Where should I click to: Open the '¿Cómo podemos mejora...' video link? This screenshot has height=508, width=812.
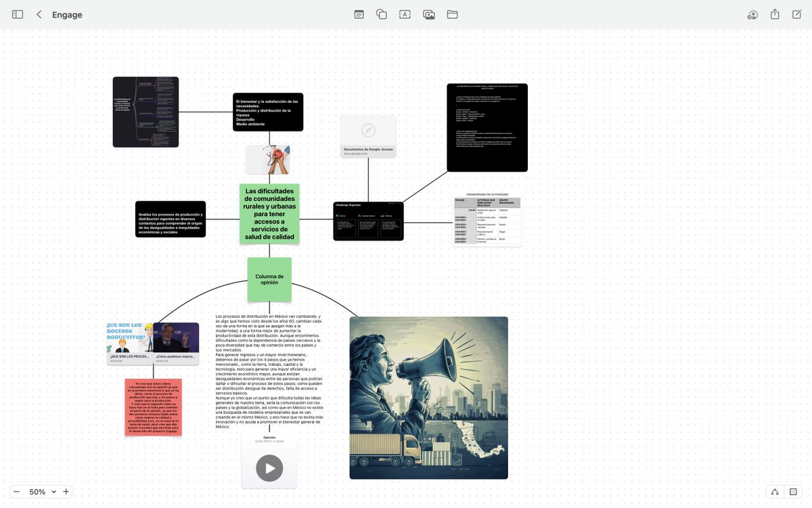tap(176, 344)
